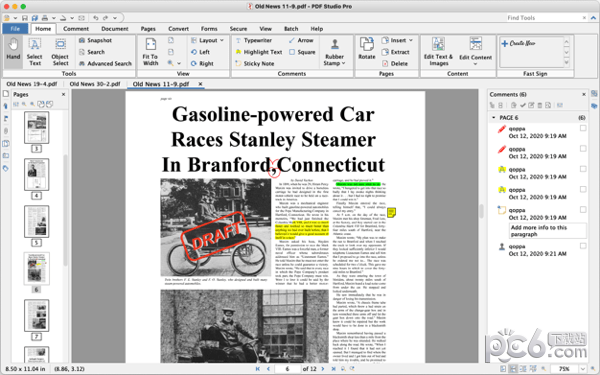Image resolution: width=600 pixels, height=375 pixels.
Task: Choose the Object Select tool
Action: click(x=60, y=52)
